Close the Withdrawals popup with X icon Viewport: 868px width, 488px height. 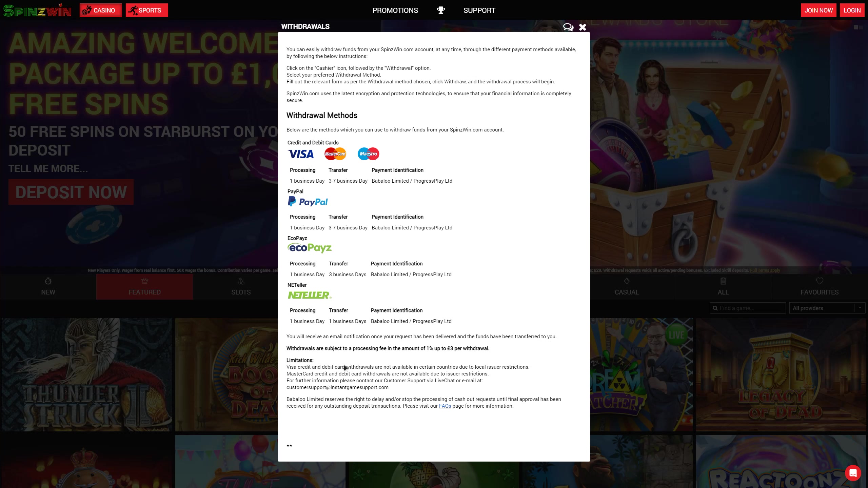[x=583, y=27]
